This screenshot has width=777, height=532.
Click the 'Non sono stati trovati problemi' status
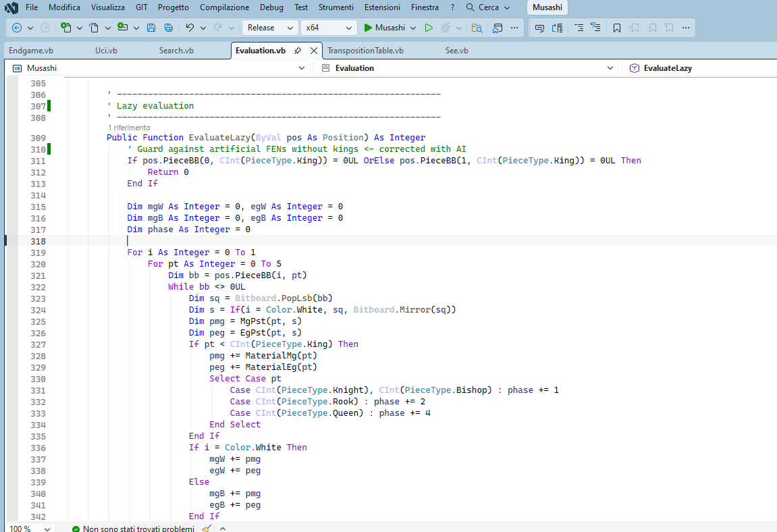click(133, 529)
